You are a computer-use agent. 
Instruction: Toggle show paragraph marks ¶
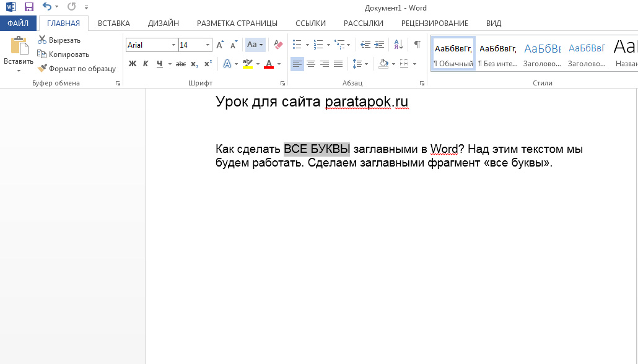(x=417, y=45)
